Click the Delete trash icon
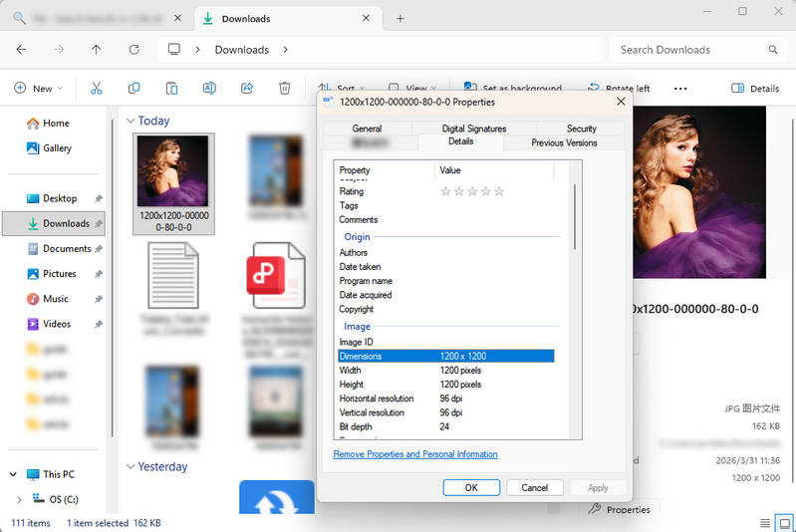Viewport: 796px width, 532px height. coord(285,88)
